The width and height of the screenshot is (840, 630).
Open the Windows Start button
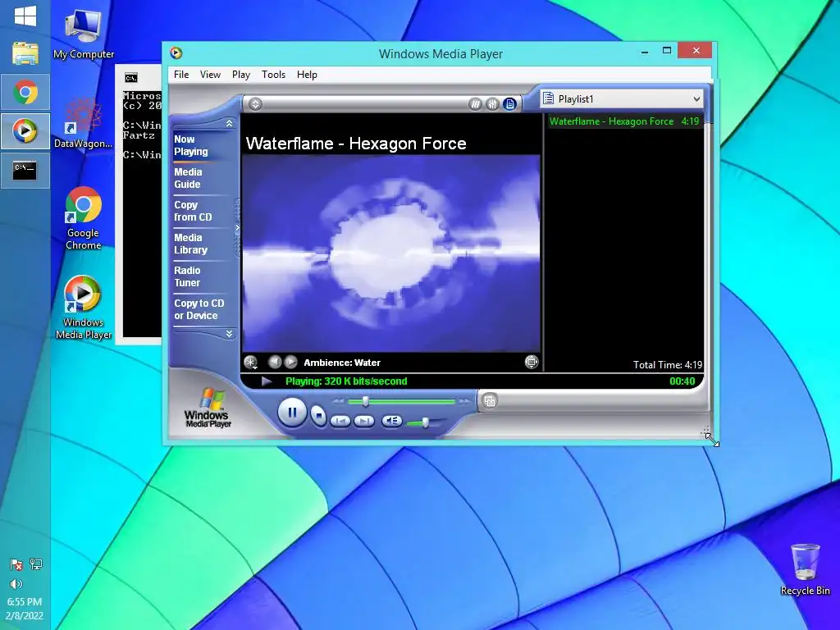click(x=25, y=16)
